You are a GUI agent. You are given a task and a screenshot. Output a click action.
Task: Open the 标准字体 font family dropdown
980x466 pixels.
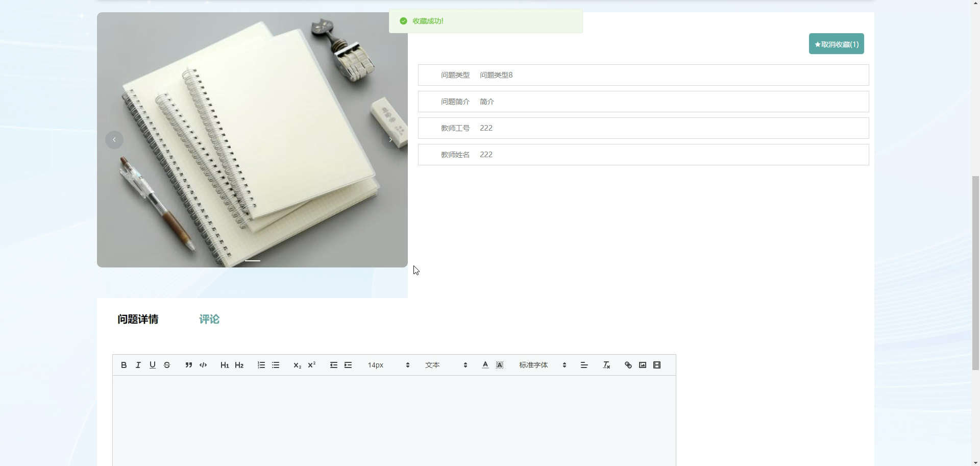(543, 365)
